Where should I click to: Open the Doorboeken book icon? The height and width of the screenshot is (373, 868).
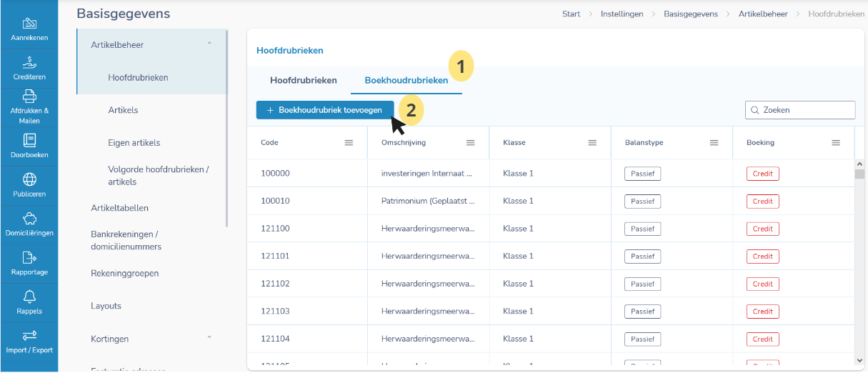[x=29, y=140]
